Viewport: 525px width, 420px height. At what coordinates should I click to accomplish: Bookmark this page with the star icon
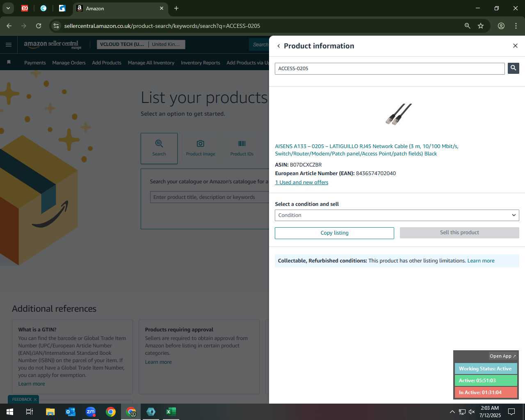[481, 26]
